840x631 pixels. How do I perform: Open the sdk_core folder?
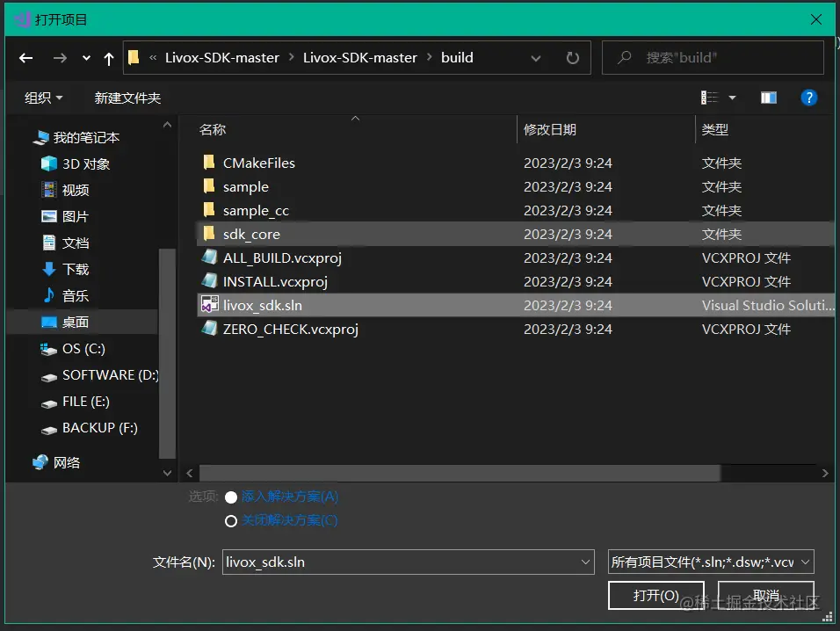[x=253, y=235]
